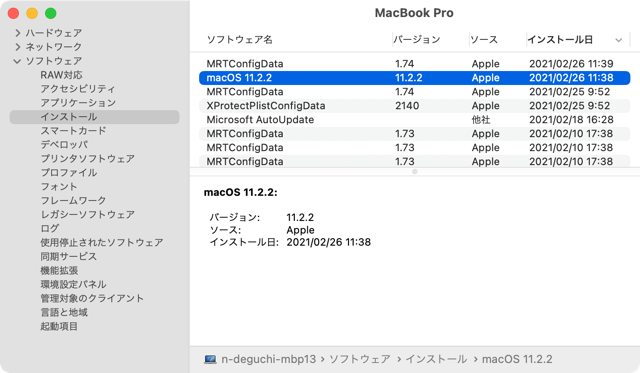
Task: Expand the ハードウェア section
Action: pos(18,33)
